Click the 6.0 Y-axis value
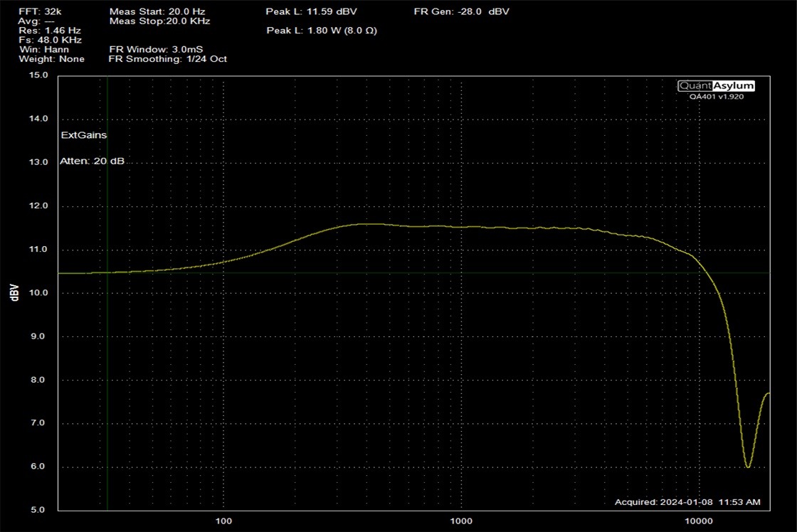797x532 pixels. pyautogui.click(x=38, y=467)
